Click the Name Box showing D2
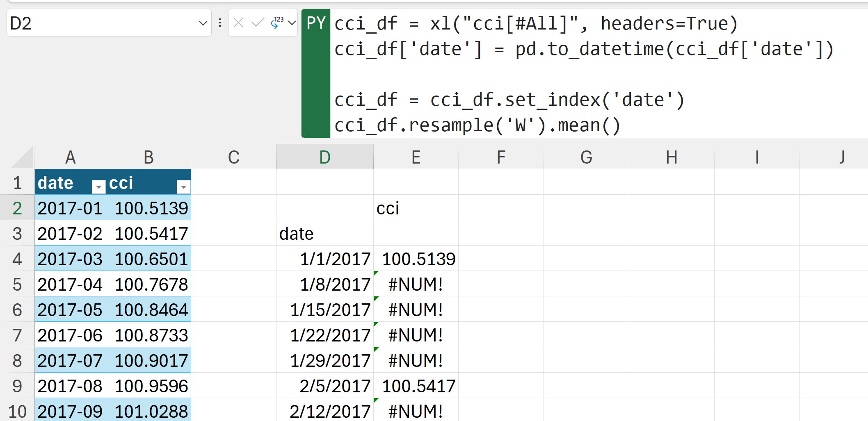The height and width of the screenshot is (421, 868). [x=103, y=23]
